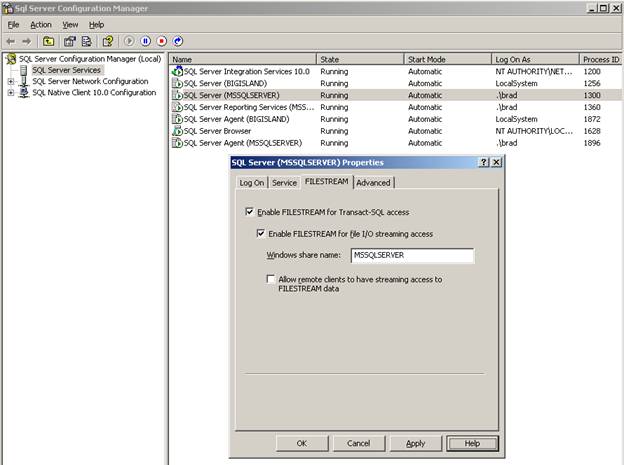
Task: Click the SQL Server Agent (BIGISLAND) icon
Action: pos(177,119)
